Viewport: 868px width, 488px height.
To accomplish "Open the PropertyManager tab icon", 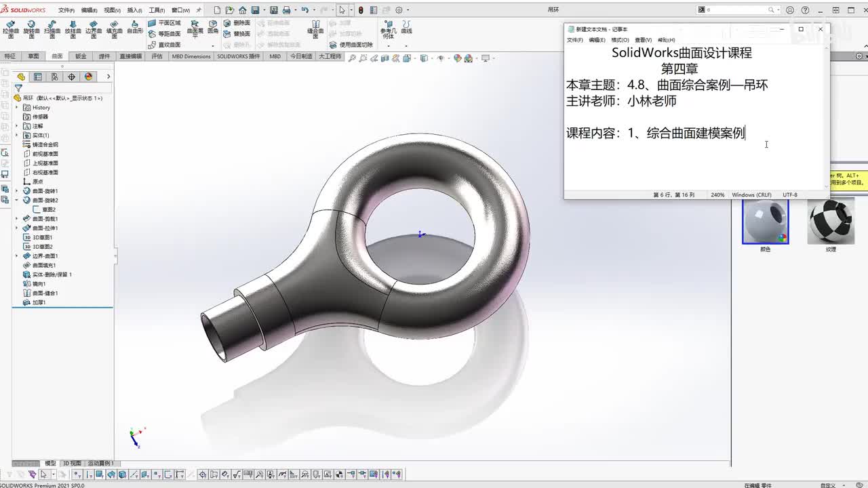I will coord(38,77).
